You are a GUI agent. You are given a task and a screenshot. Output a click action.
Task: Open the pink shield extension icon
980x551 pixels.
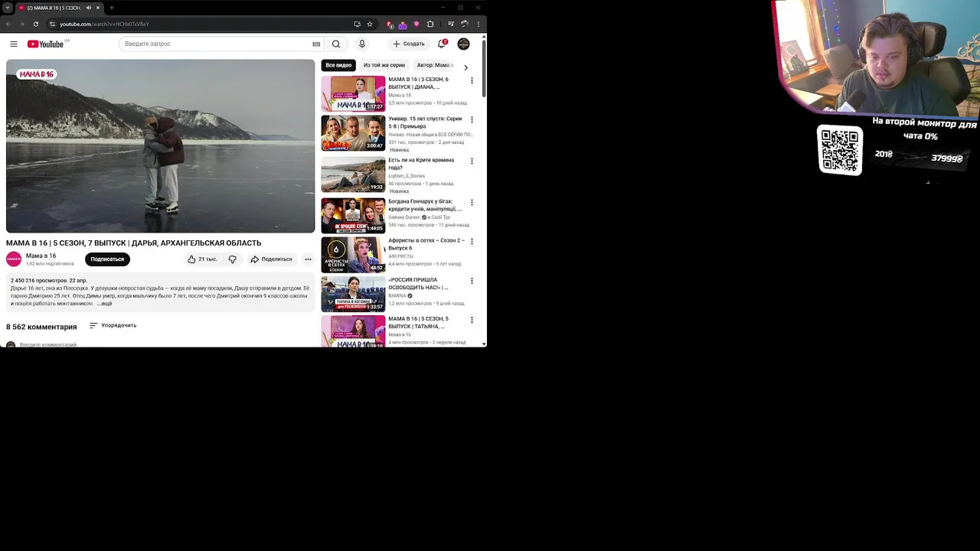pos(416,24)
